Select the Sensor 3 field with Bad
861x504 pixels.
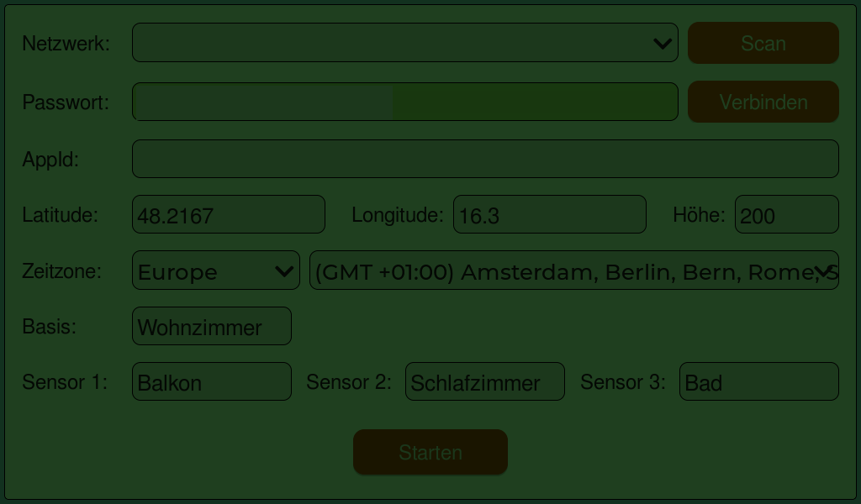click(x=759, y=381)
